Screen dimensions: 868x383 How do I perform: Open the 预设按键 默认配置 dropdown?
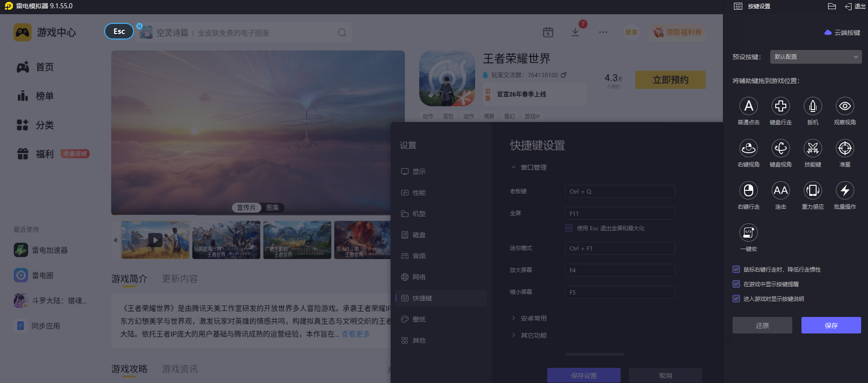click(816, 57)
